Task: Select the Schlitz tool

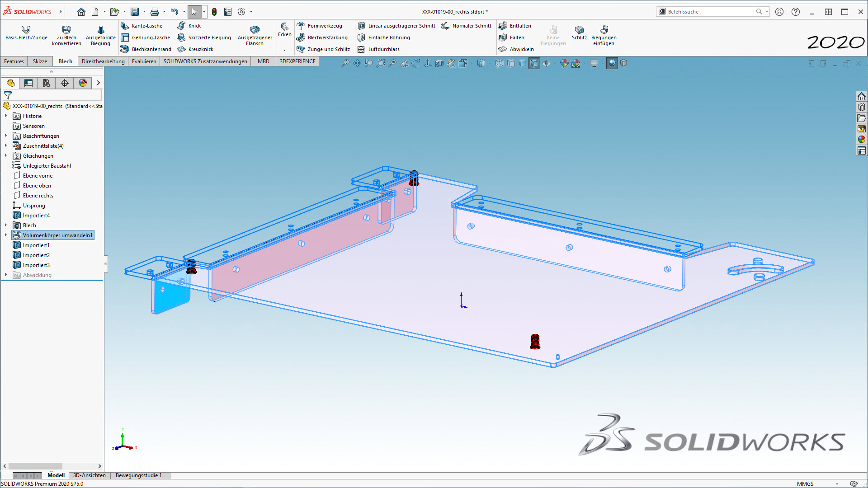Action: point(579,33)
